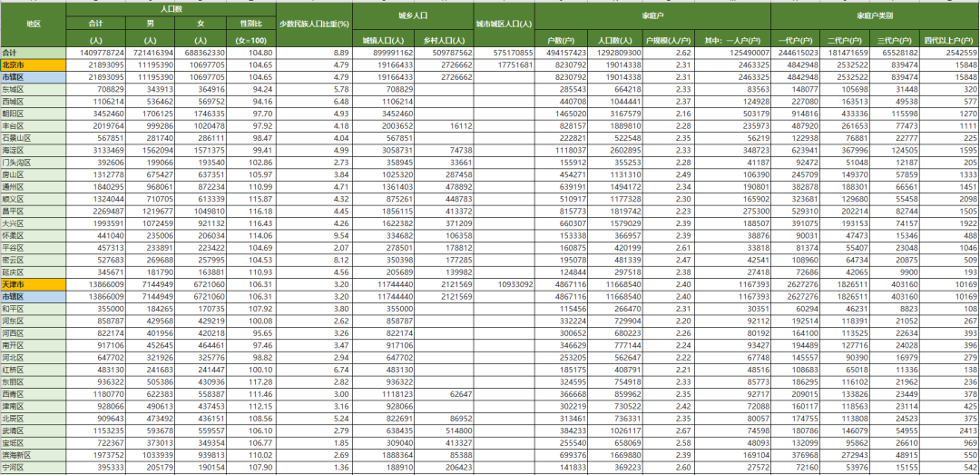Click the 怀柔区 row label
980x475 pixels.
33,236
